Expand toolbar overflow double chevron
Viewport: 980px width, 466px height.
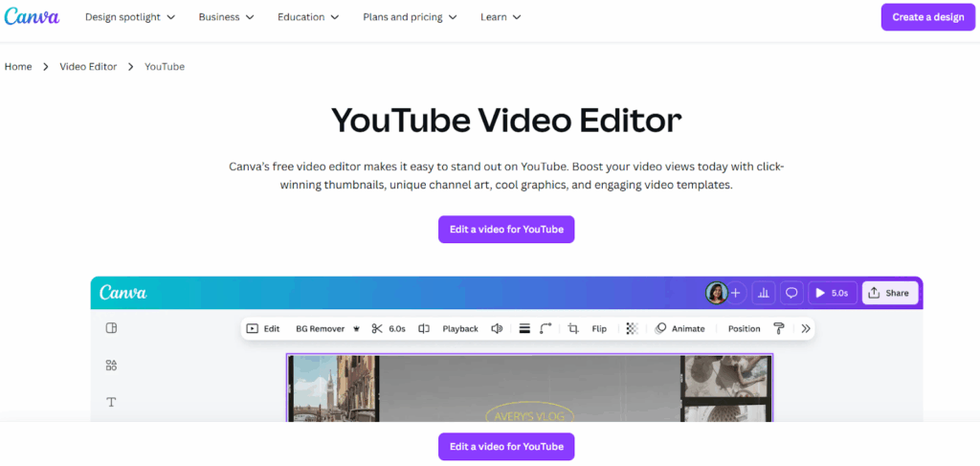coord(806,328)
